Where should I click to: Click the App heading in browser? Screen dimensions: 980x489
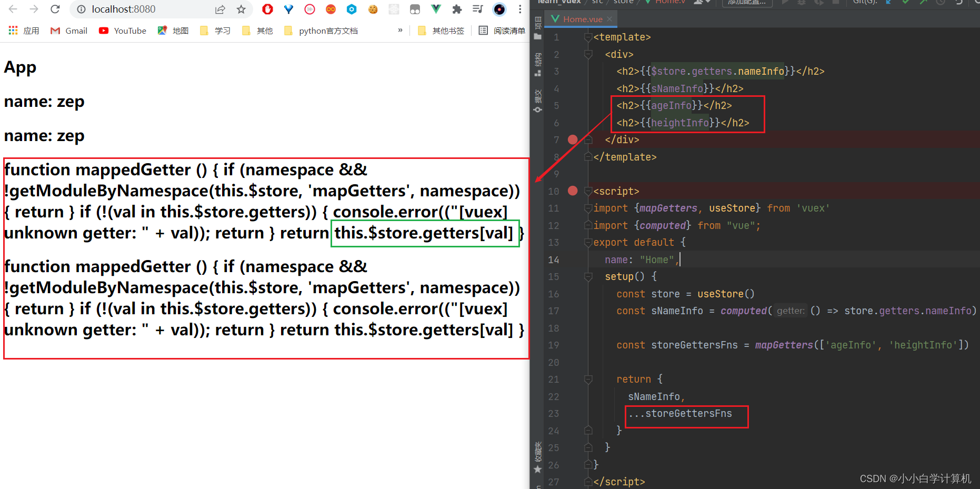(x=20, y=67)
